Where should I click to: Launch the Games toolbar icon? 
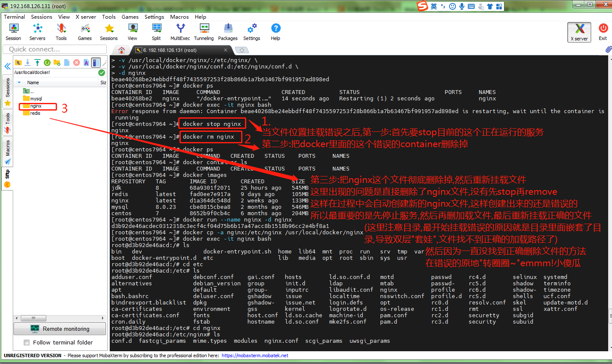85,32
